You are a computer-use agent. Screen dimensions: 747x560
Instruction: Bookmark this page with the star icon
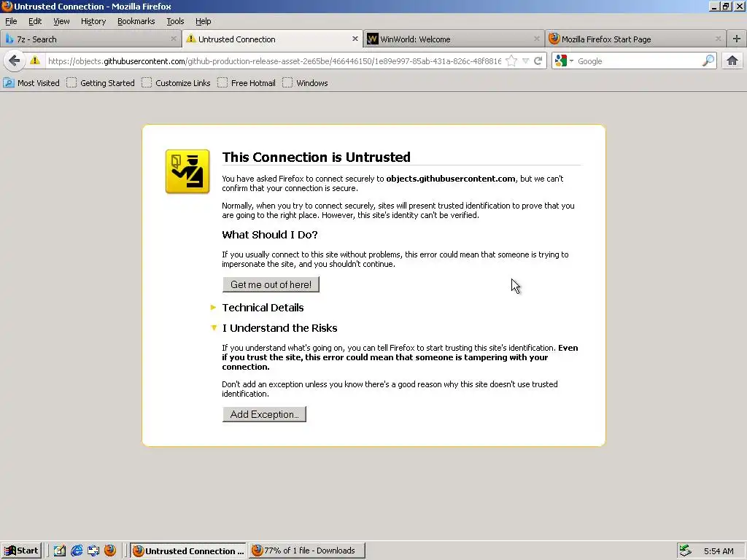pos(511,61)
